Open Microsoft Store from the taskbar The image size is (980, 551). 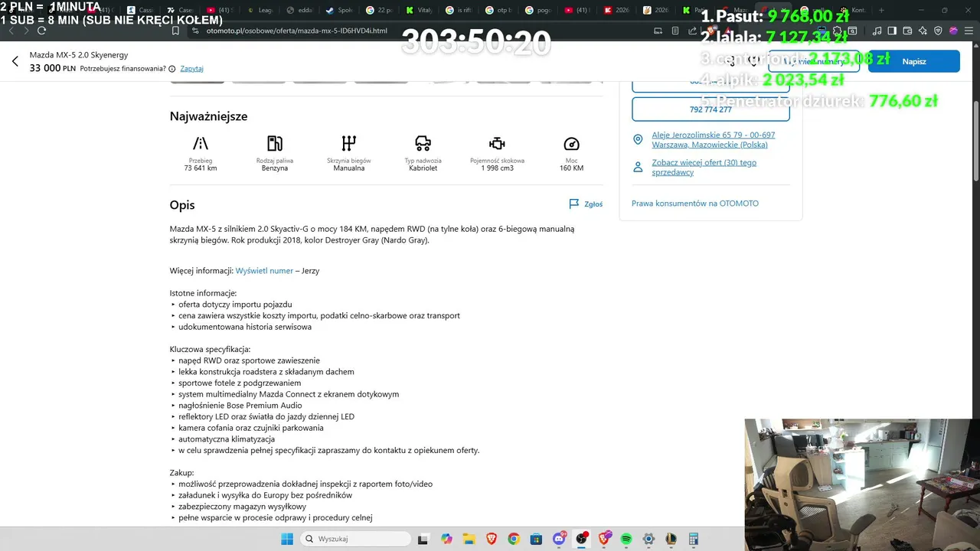[x=536, y=539]
